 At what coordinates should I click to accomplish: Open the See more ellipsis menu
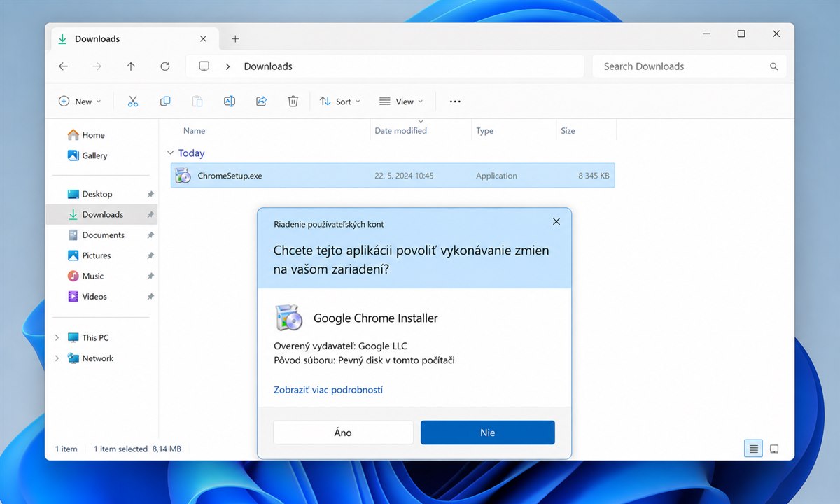pos(455,101)
